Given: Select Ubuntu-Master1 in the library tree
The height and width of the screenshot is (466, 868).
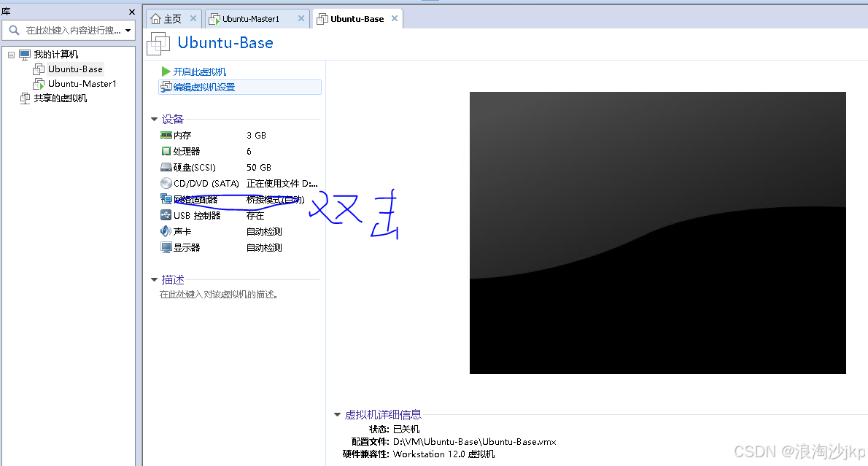Looking at the screenshot, I should tap(82, 84).
